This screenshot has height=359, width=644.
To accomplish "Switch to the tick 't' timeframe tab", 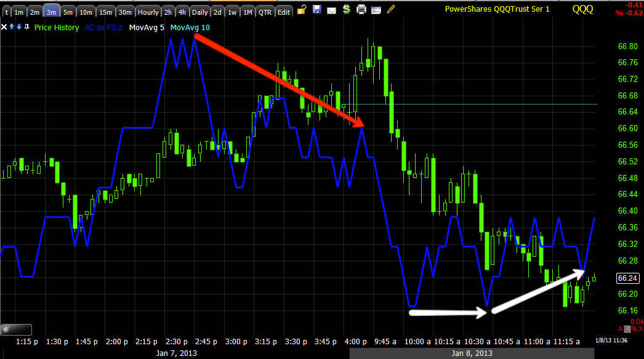I will click(x=7, y=12).
